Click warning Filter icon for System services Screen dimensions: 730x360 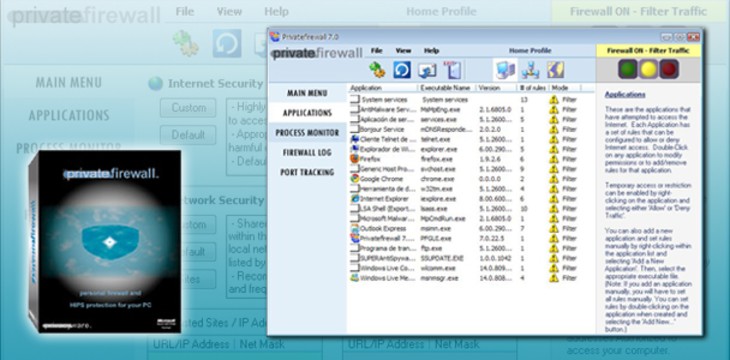click(x=554, y=100)
